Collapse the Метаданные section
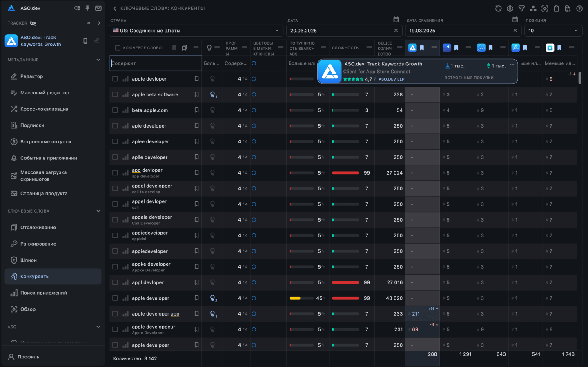 [98, 60]
